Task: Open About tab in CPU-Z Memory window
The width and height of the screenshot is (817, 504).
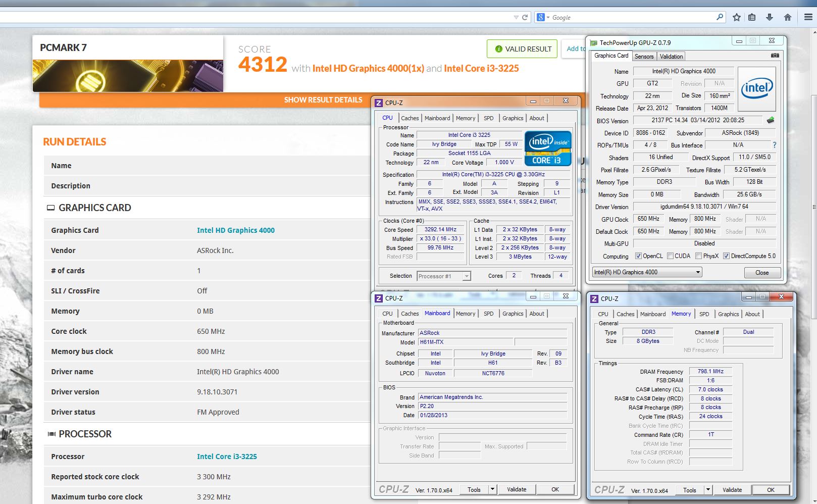Action: pos(752,314)
